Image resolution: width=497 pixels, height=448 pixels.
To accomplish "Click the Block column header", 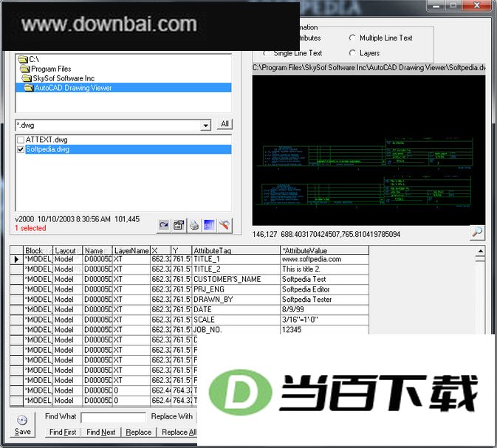I will pos(38,250).
